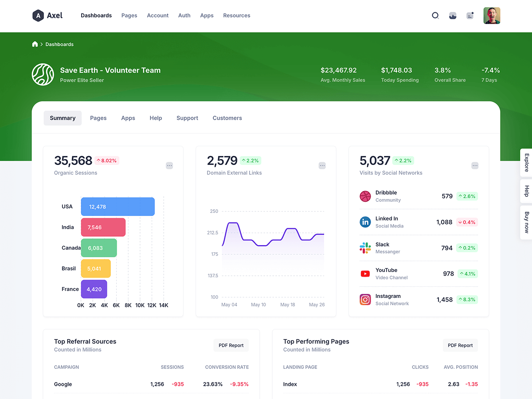
Task: Open the Dashboards menu in top navigation
Action: point(96,16)
